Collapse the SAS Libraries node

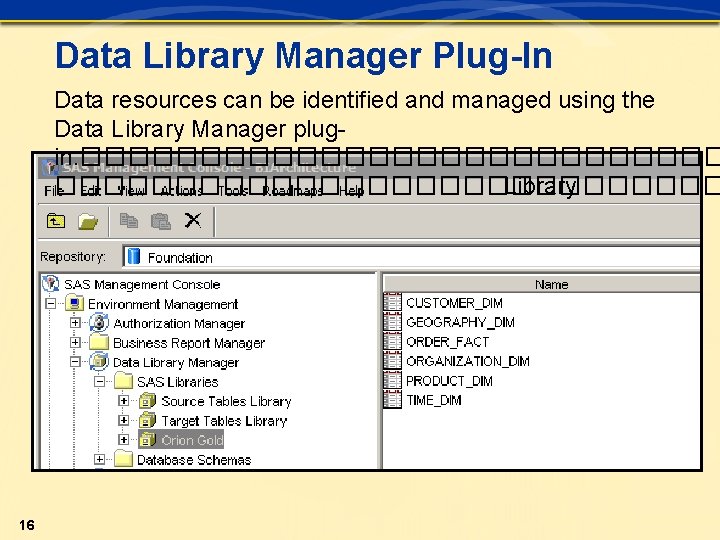pyautogui.click(x=99, y=381)
